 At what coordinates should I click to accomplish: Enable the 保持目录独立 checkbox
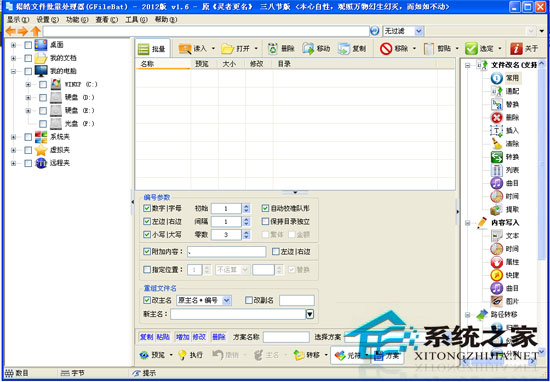tap(266, 221)
